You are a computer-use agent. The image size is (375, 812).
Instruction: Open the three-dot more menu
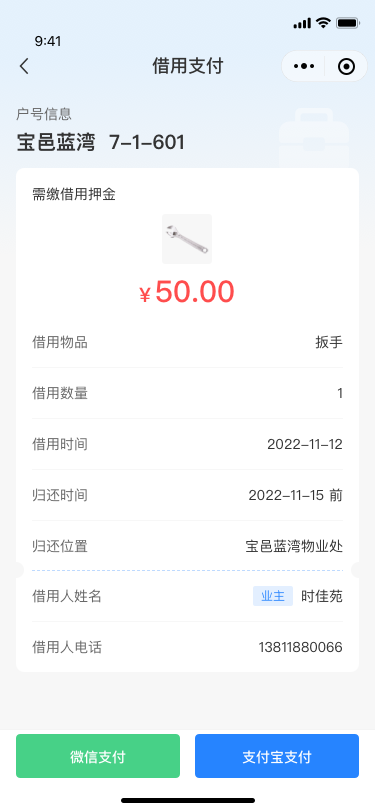click(x=304, y=66)
